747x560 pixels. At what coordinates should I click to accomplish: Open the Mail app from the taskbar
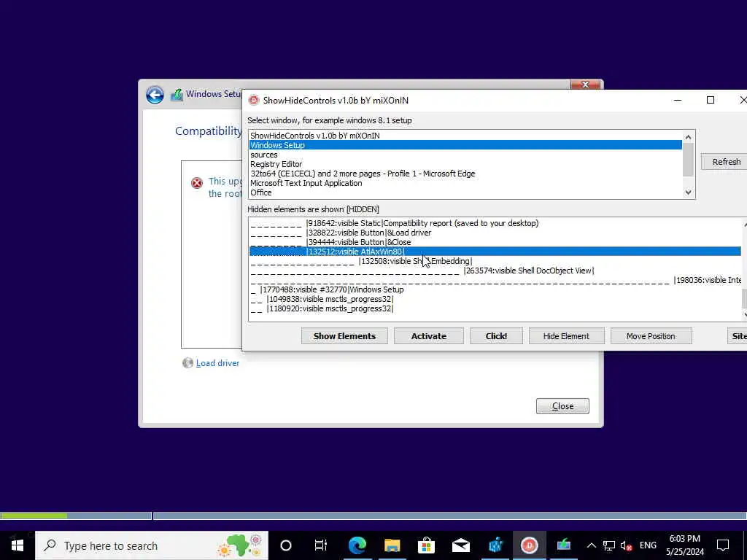[x=461, y=545]
